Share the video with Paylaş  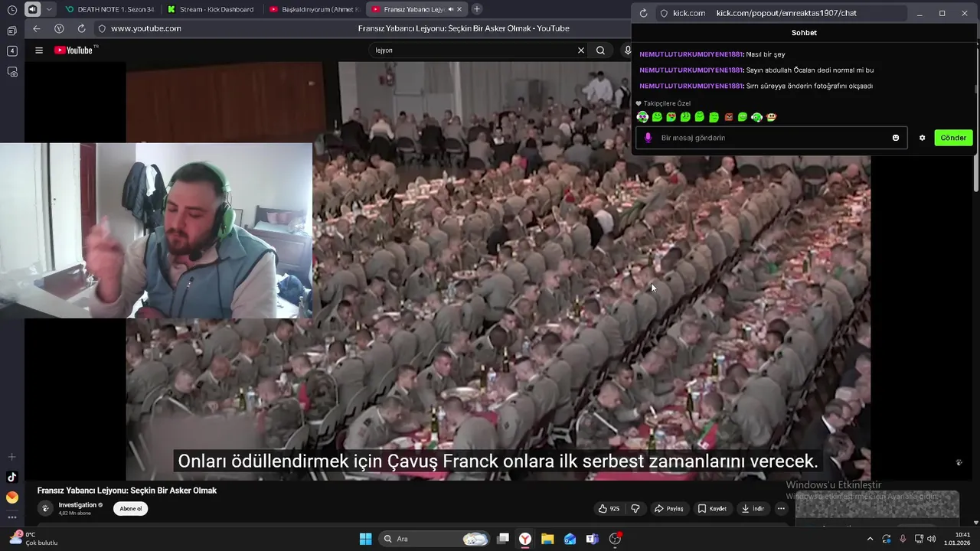pyautogui.click(x=668, y=509)
